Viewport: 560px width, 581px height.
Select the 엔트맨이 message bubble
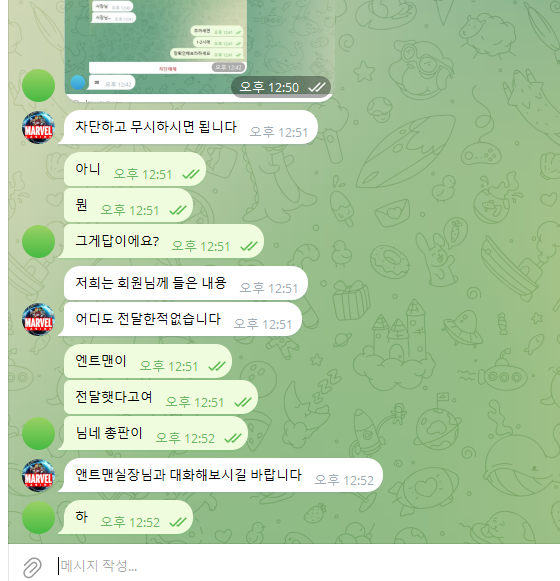tap(148, 361)
